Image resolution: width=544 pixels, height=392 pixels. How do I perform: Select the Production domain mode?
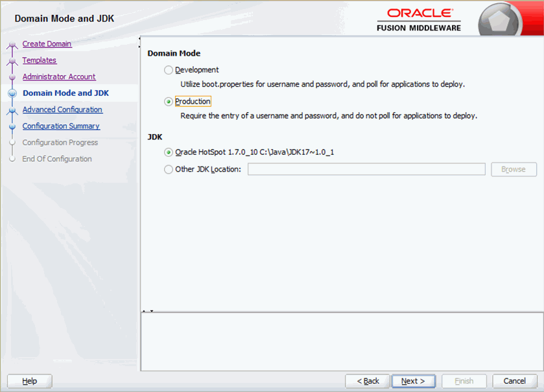169,101
